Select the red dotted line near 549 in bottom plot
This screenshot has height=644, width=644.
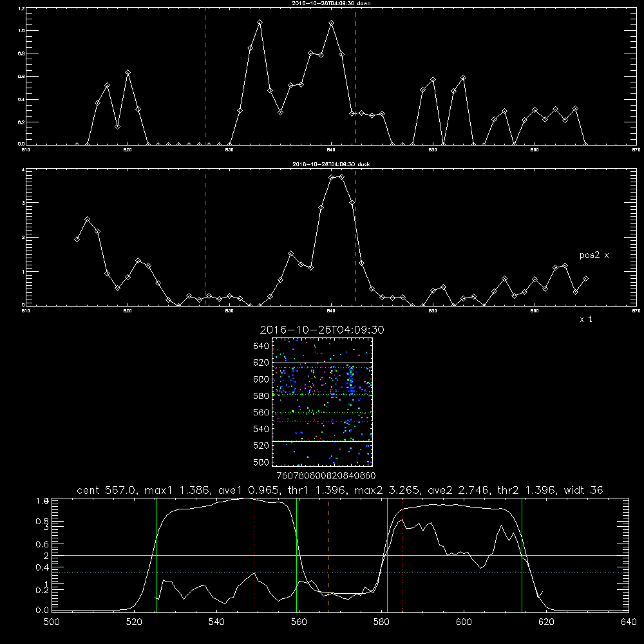tap(254, 554)
